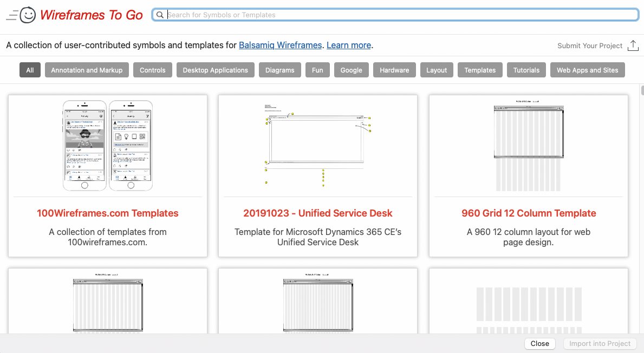
Task: Select the Controls category
Action: [x=152, y=70]
